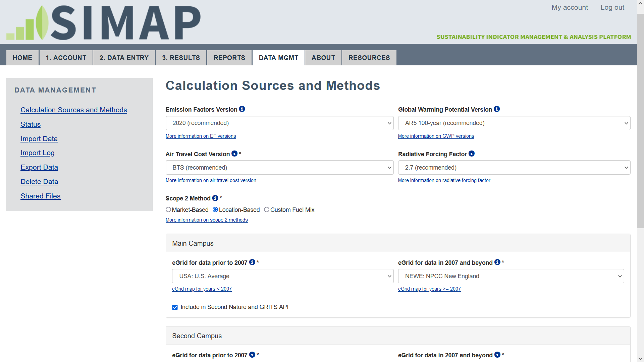Click the Calculation Sources and Methods page heading
Viewport: 644px width, 362px height.
pyautogui.click(x=273, y=85)
